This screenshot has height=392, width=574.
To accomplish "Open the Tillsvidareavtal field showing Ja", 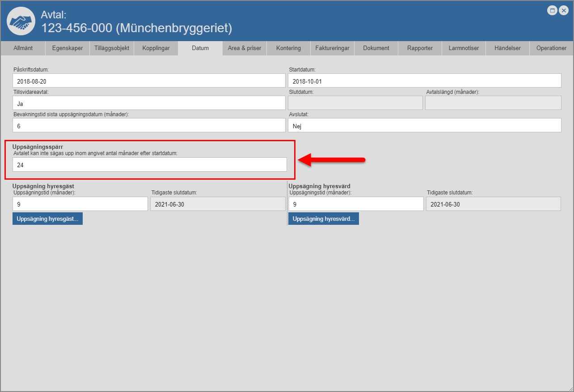I will tap(149, 103).
